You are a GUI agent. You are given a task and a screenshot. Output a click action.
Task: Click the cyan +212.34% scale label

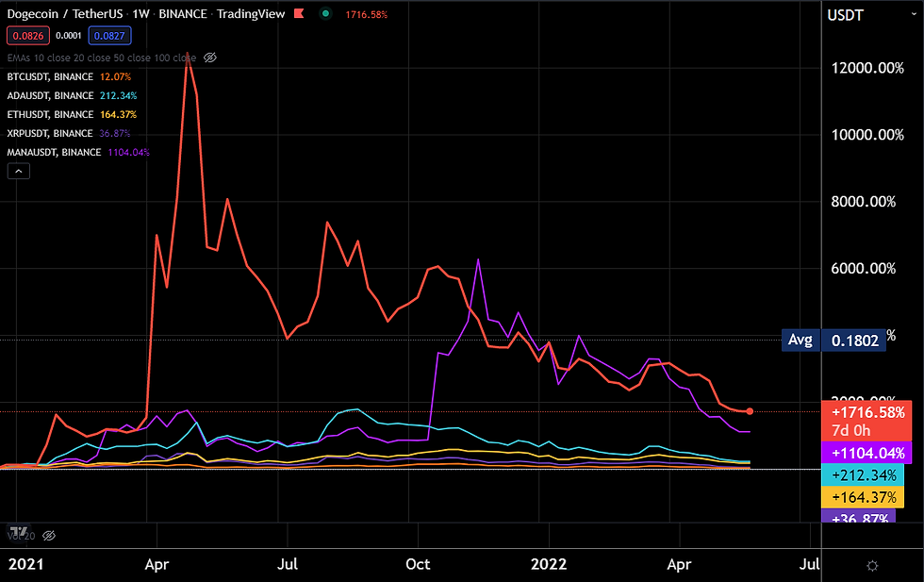(x=863, y=474)
